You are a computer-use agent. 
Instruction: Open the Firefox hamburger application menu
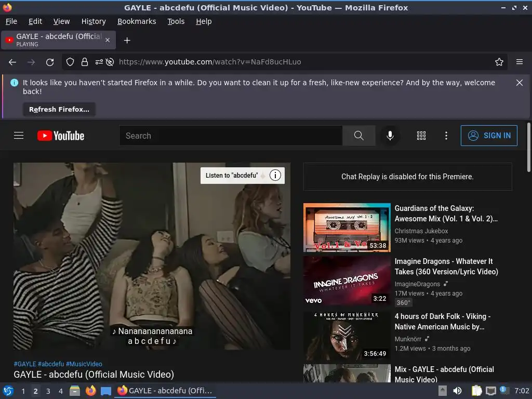(x=520, y=62)
